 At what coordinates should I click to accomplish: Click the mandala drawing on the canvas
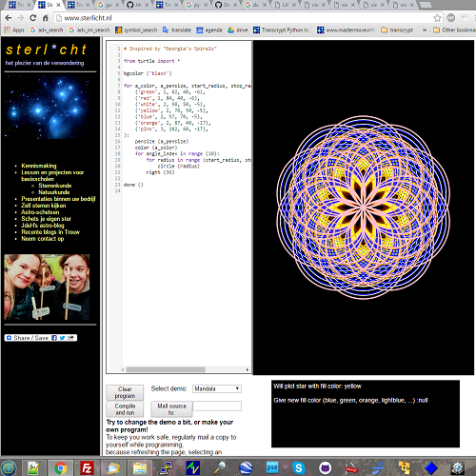click(364, 208)
